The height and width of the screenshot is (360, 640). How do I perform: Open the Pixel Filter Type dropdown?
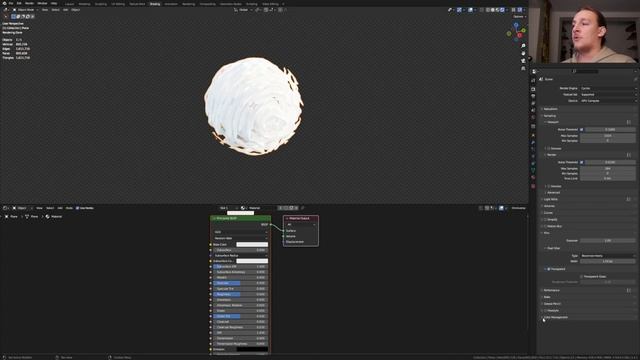coord(608,256)
